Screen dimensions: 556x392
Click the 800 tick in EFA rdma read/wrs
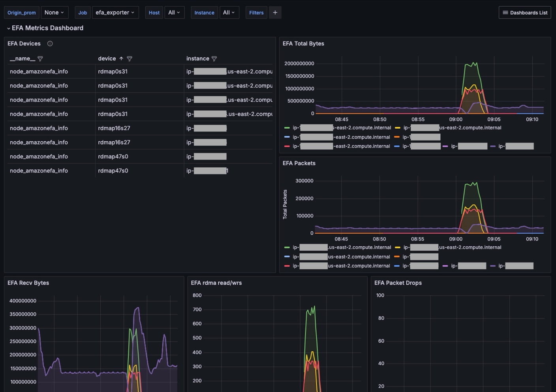click(197, 295)
